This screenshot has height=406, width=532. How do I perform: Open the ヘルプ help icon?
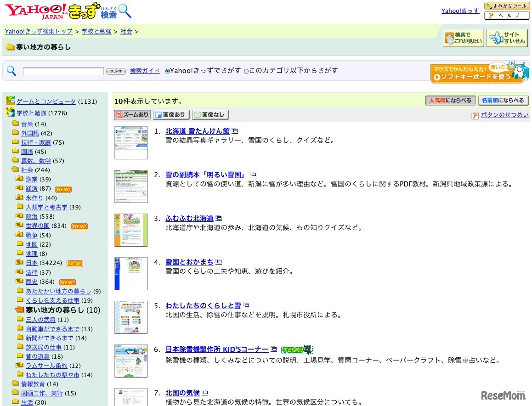[x=507, y=15]
